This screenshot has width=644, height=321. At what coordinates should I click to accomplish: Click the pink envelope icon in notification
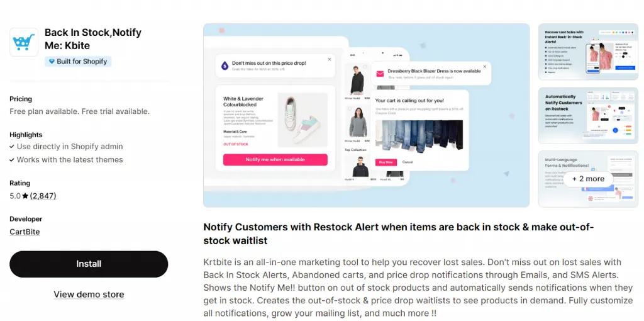(x=380, y=74)
